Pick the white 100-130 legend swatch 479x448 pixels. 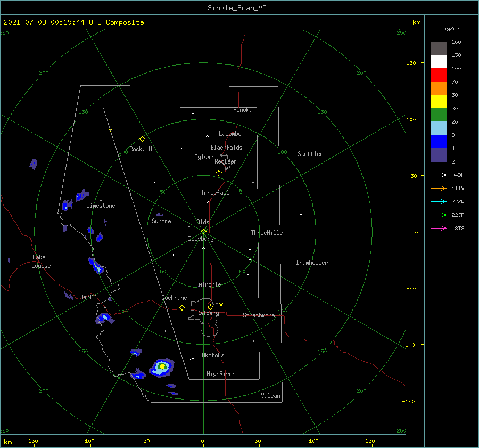coord(439,62)
